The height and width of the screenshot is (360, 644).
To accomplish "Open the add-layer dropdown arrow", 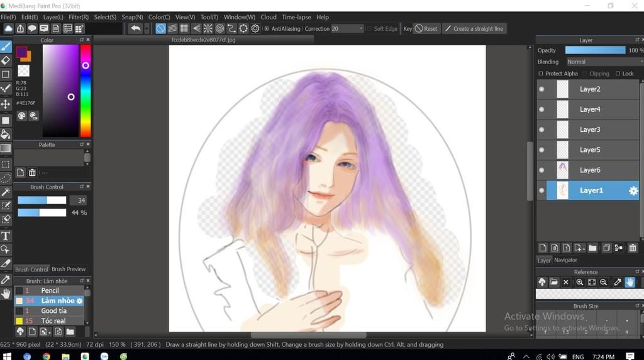I will [584, 249].
